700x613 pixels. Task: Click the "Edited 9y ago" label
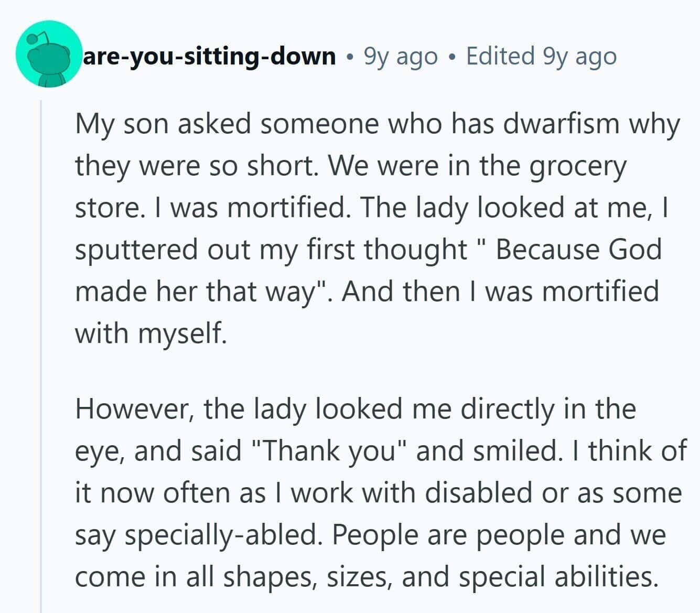coord(541,56)
